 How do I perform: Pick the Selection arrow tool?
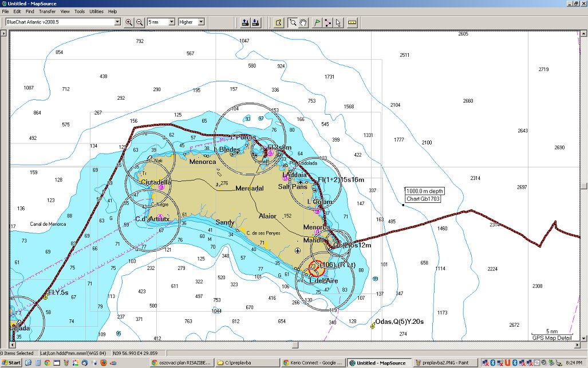338,22
